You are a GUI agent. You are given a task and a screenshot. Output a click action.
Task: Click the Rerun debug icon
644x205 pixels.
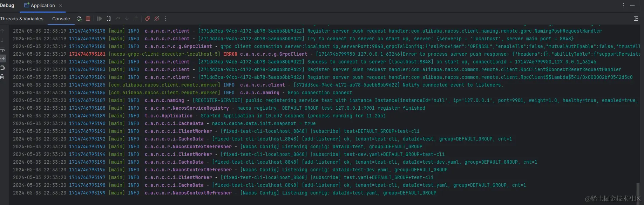(79, 19)
